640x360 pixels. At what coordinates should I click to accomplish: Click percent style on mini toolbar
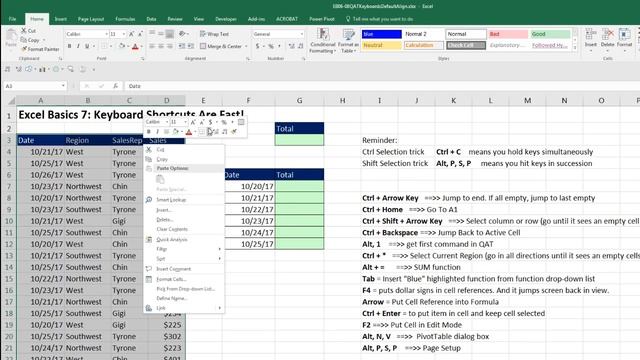coord(224,122)
